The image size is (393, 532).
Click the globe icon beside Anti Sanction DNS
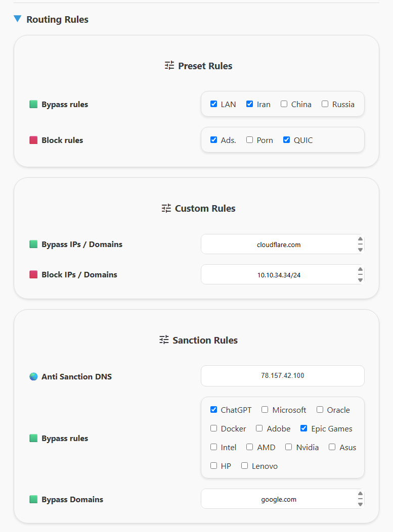[x=33, y=376]
